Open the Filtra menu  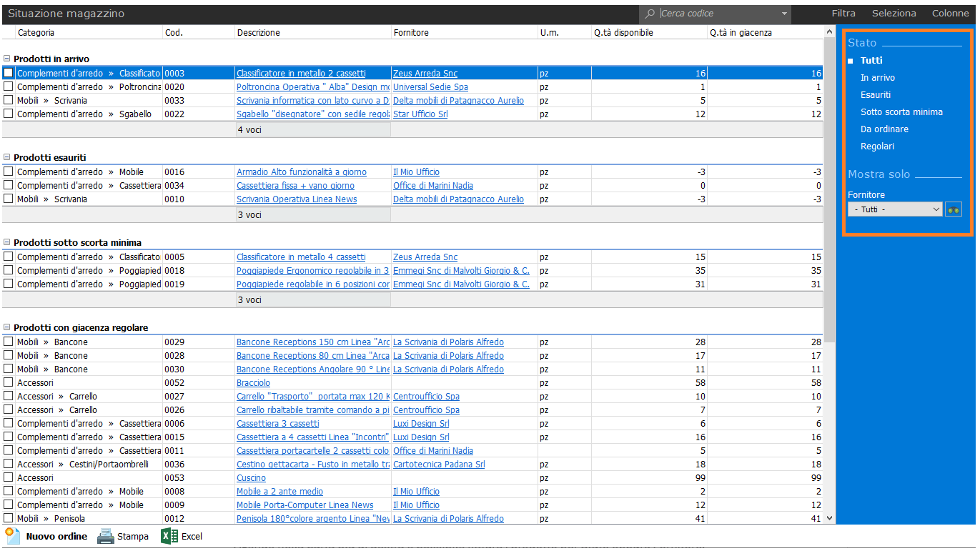coord(843,14)
